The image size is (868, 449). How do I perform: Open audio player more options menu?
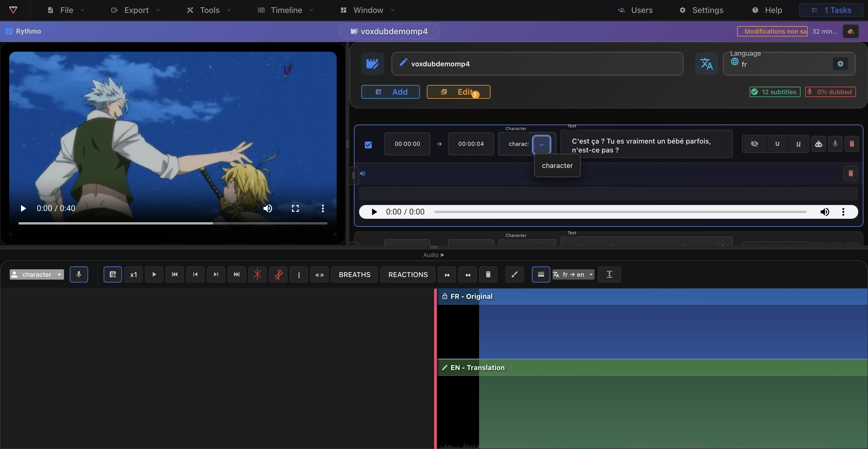coord(843,212)
